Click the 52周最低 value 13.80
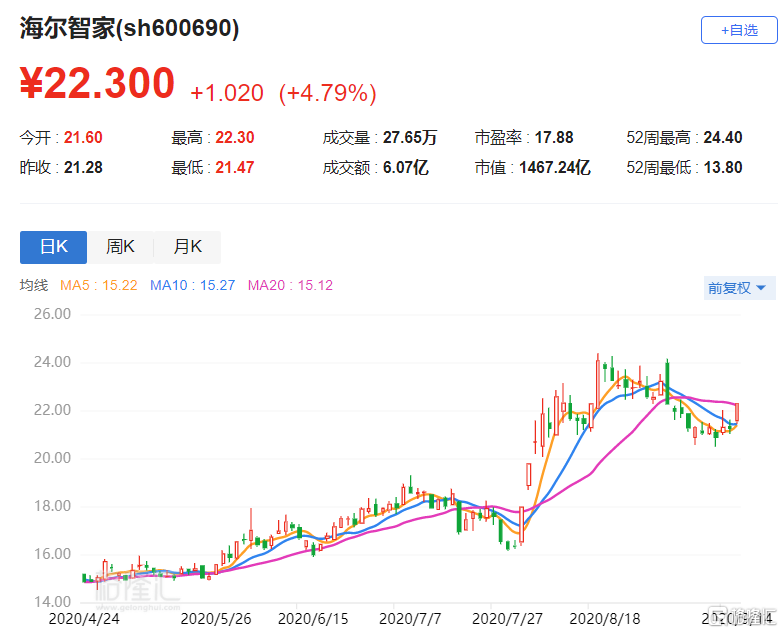 pyautogui.click(x=723, y=168)
